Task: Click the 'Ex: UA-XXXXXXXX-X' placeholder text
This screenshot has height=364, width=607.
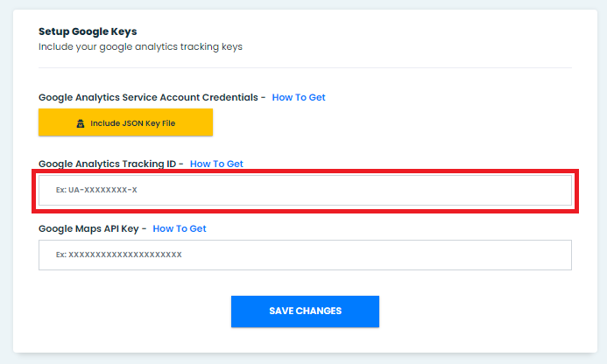Action: pyautogui.click(x=96, y=190)
